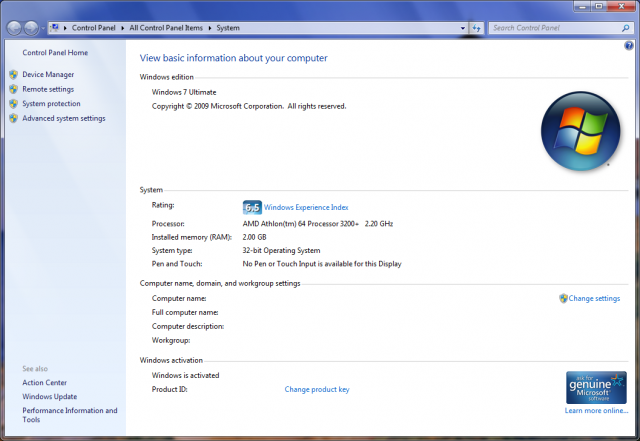Open Advanced system settings link
640x441 pixels.
click(x=64, y=118)
